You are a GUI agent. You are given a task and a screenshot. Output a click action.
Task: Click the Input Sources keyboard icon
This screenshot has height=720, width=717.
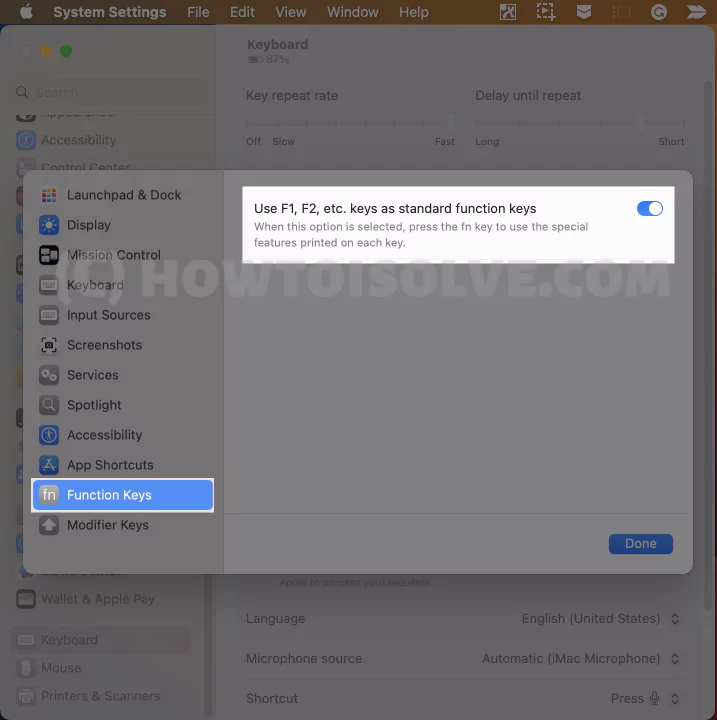(49, 315)
